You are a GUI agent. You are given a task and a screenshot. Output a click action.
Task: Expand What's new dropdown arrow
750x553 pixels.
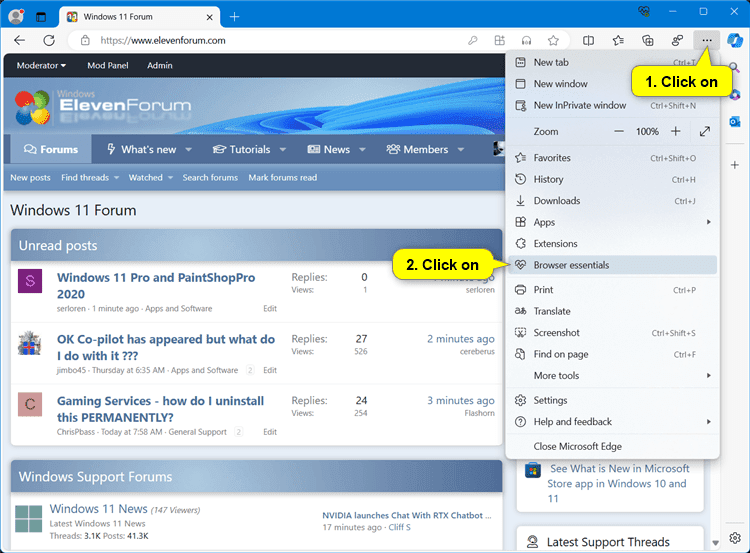(188, 150)
